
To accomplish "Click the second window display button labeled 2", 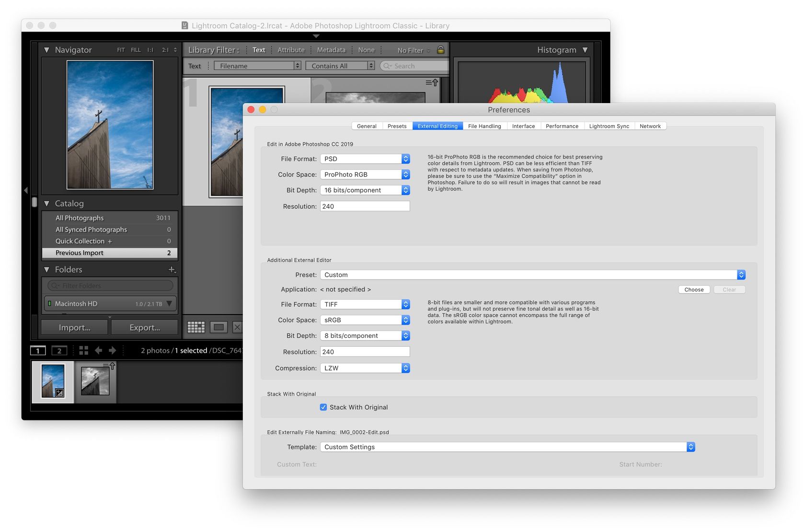I will pyautogui.click(x=59, y=350).
